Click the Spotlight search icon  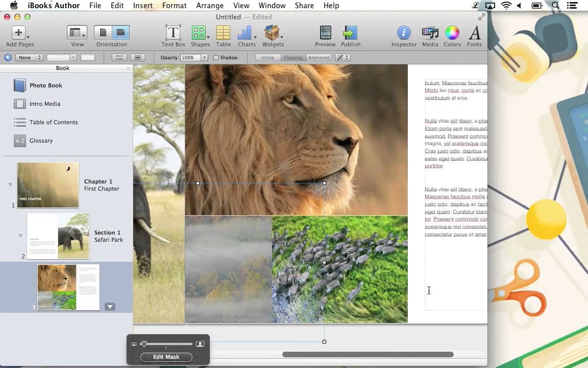point(555,5)
